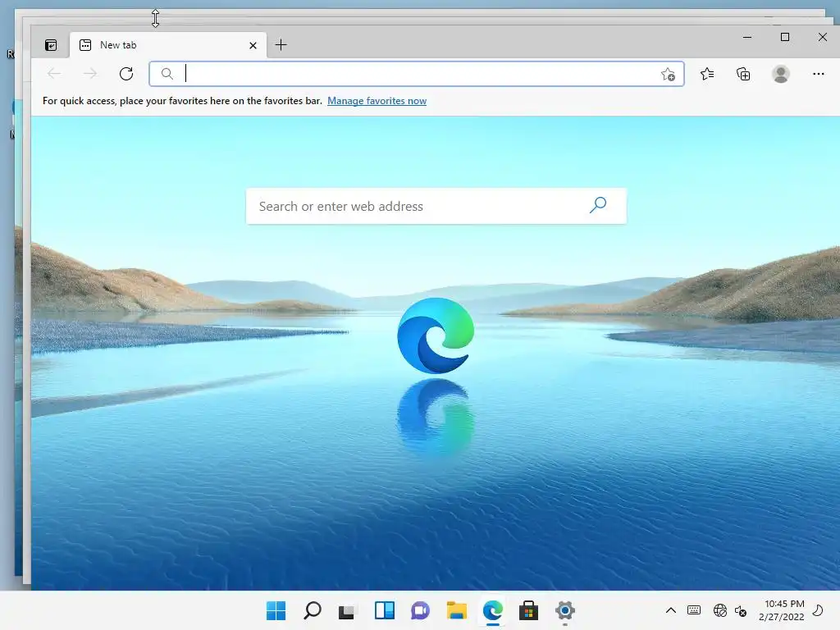Open Chat from taskbar
Viewport: 840px width, 630px height.
click(421, 610)
